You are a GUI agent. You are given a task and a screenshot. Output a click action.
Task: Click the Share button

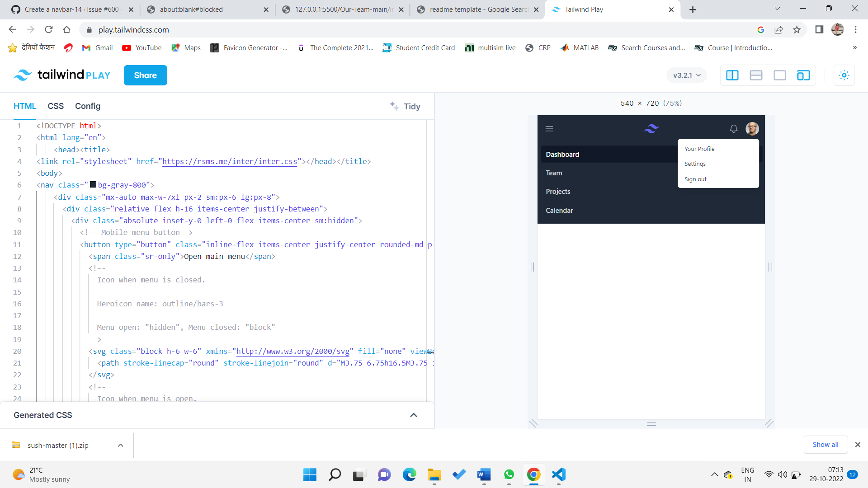point(145,75)
